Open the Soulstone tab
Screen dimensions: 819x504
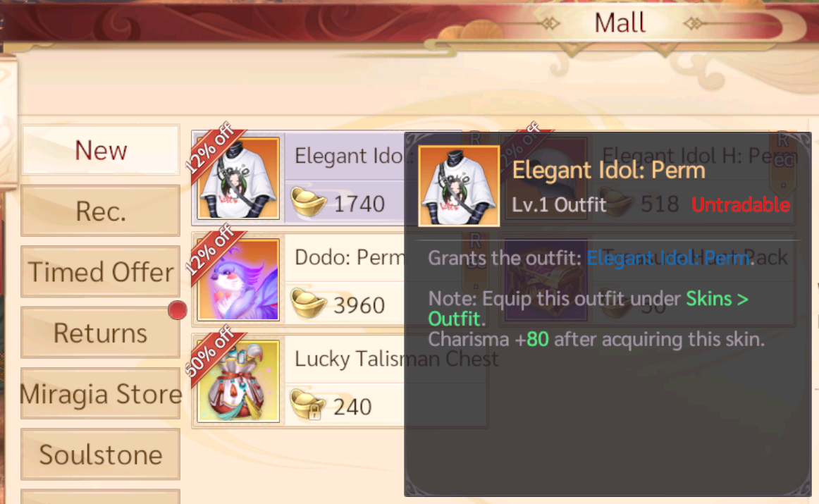point(100,455)
